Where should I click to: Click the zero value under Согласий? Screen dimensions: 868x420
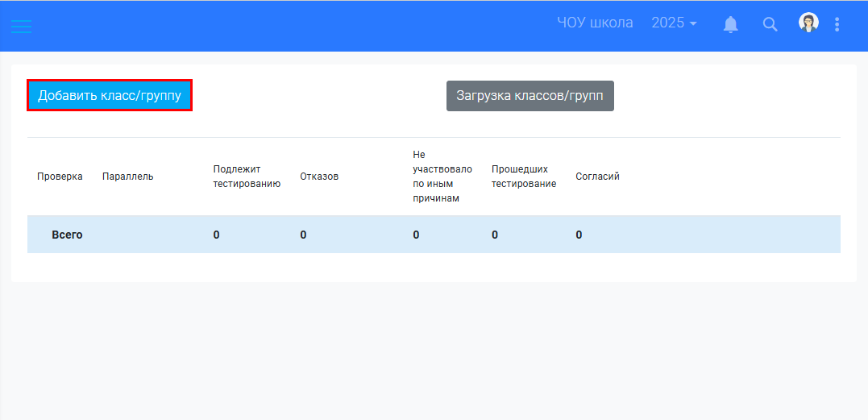579,235
